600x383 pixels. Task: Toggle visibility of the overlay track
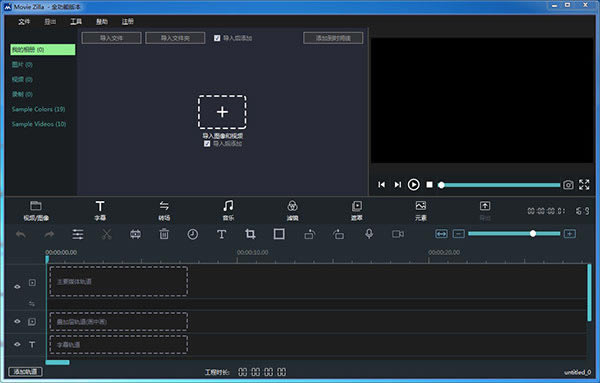click(x=17, y=321)
